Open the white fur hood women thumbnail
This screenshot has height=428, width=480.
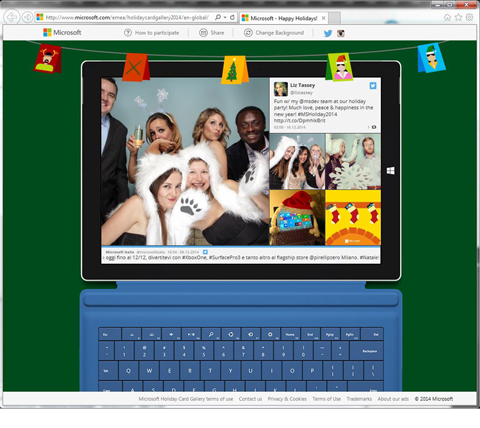[x=297, y=162]
